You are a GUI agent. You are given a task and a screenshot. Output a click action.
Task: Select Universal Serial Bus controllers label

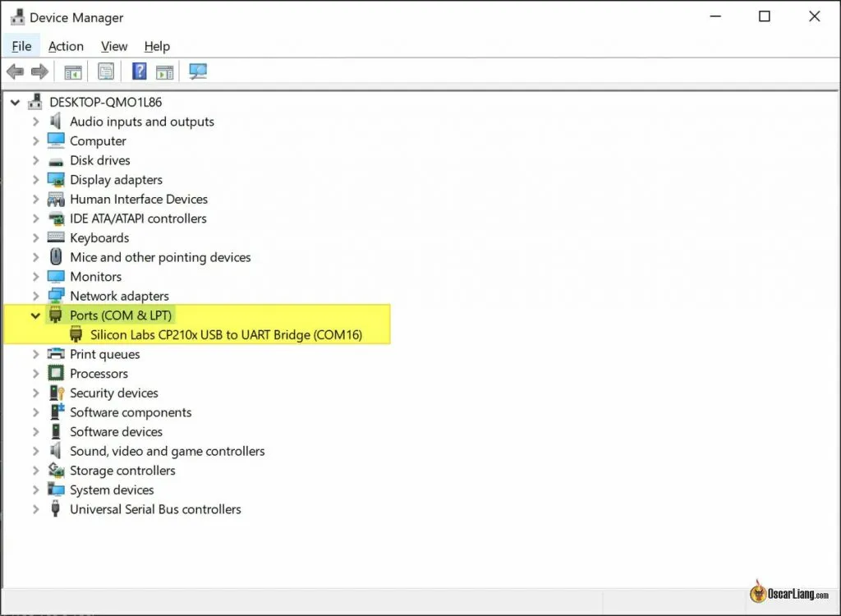tap(155, 509)
